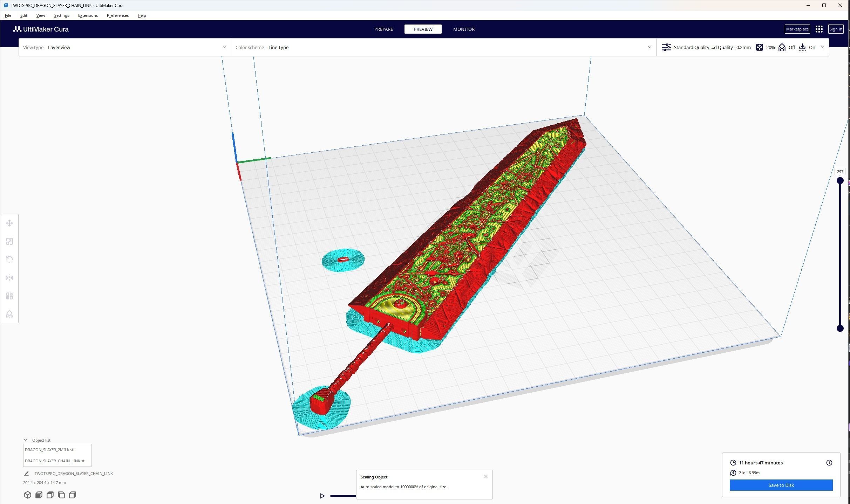The width and height of the screenshot is (850, 504).
Task: Click the adhesion On icon
Action: tap(802, 47)
